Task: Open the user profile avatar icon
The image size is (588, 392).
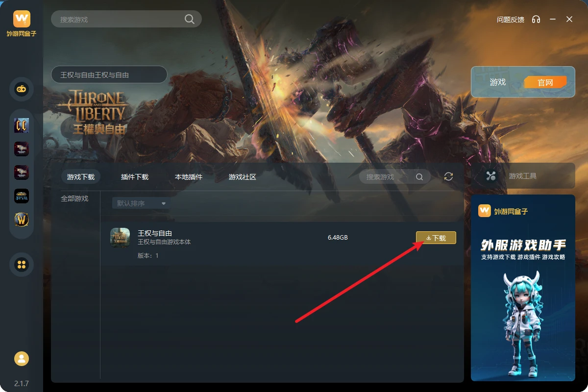Action: coord(22,359)
